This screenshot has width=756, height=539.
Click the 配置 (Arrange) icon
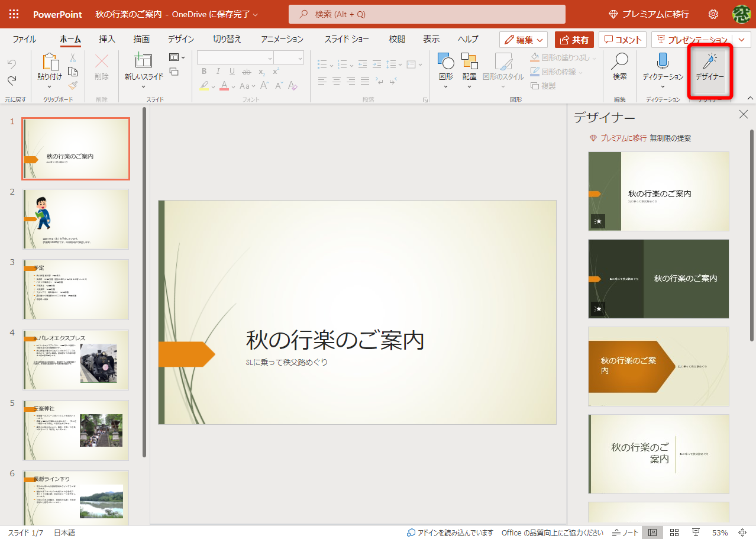[469, 67]
